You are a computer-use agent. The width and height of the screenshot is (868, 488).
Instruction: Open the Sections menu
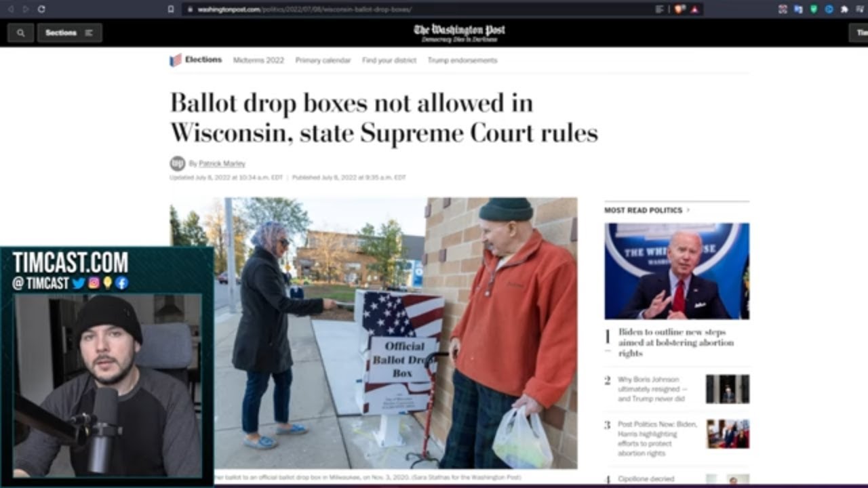(70, 33)
